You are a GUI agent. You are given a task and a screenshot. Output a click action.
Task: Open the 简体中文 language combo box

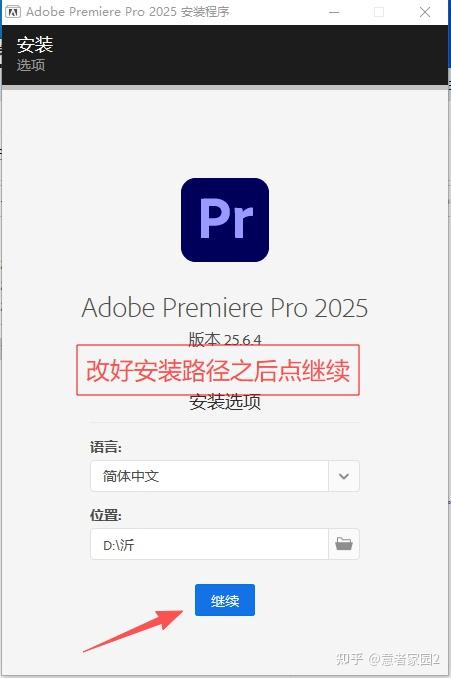pos(209,476)
